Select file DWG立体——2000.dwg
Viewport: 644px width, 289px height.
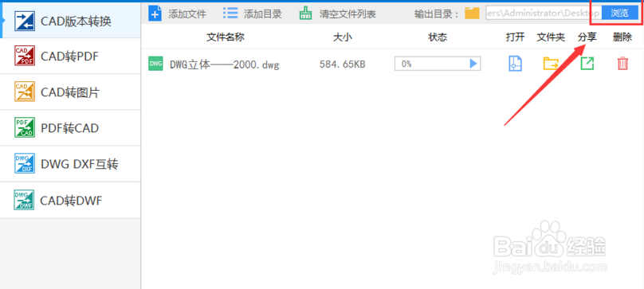pyautogui.click(x=225, y=64)
